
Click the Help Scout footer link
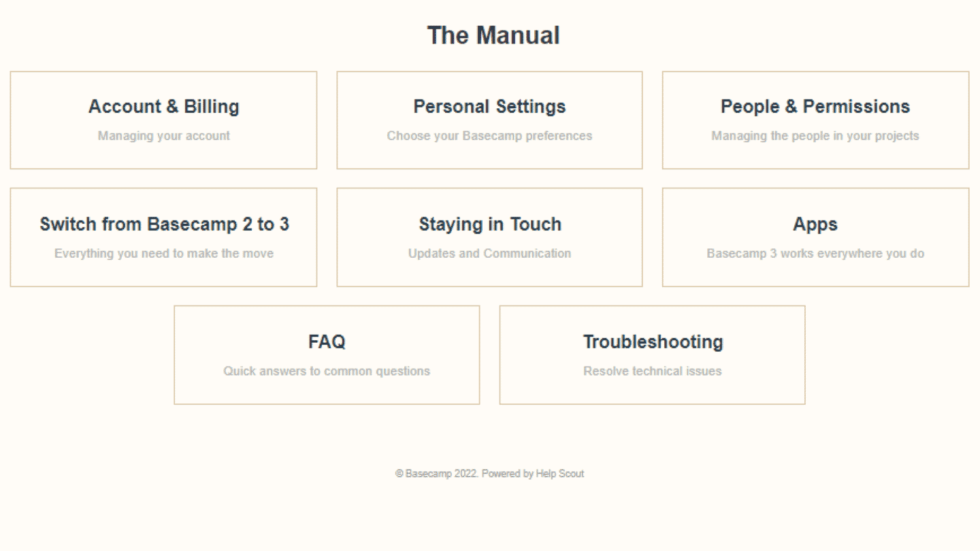point(559,473)
